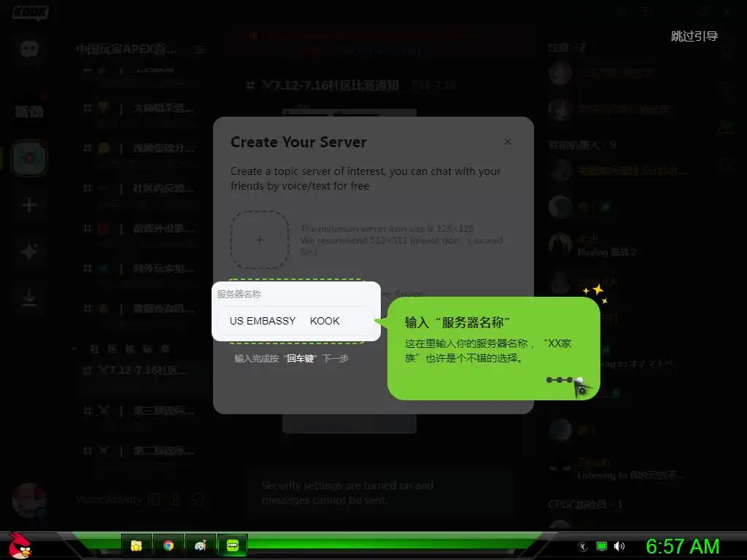
Task: Skip the guide via 跳过引导
Action: [x=694, y=36]
